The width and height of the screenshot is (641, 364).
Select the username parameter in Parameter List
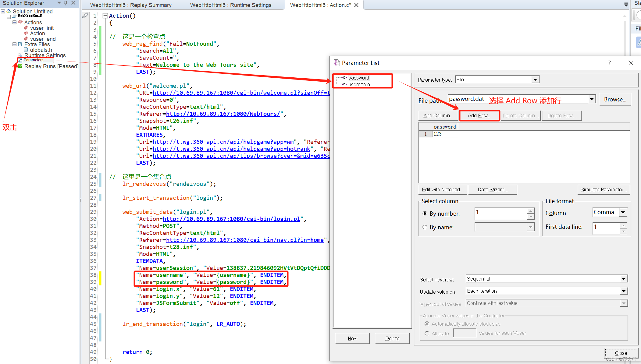[359, 84]
